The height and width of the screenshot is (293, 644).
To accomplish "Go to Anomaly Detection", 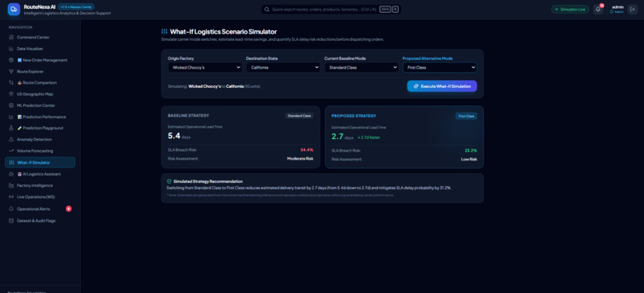I will pos(40,140).
